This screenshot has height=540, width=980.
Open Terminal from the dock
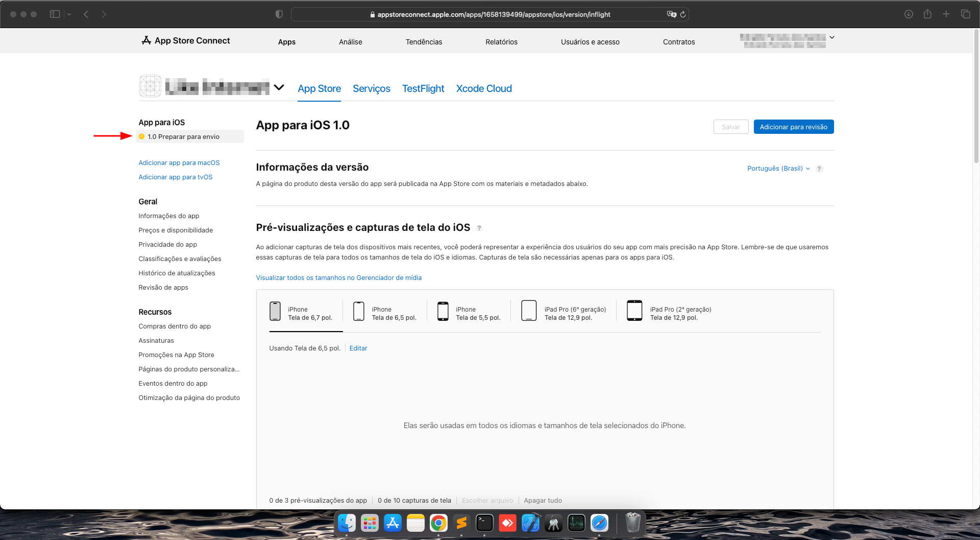(x=484, y=523)
